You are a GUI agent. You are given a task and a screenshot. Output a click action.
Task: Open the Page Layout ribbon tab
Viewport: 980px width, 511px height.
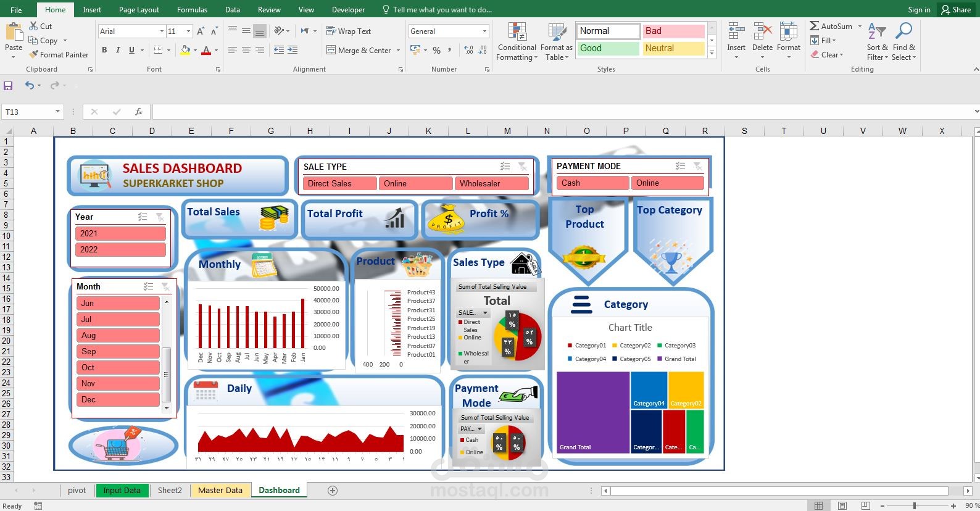[x=139, y=9]
